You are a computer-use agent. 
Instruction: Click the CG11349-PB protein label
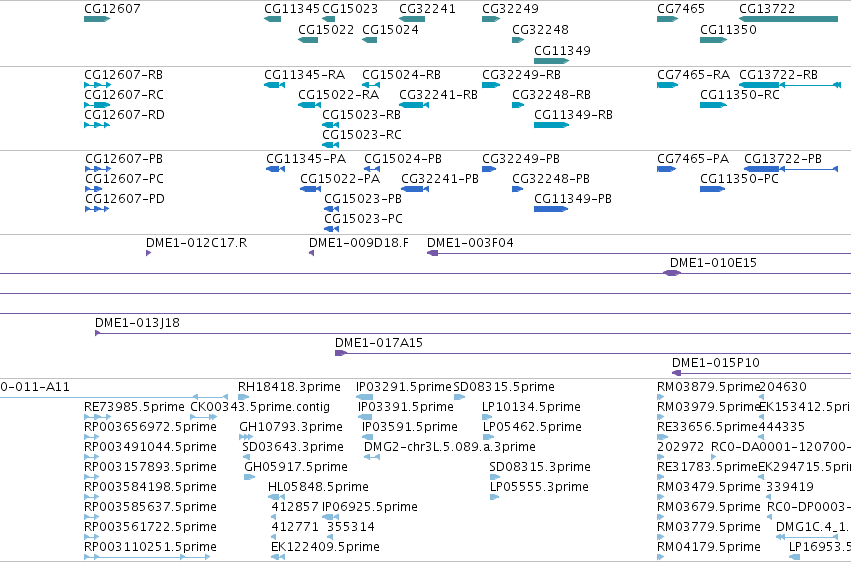tap(573, 199)
